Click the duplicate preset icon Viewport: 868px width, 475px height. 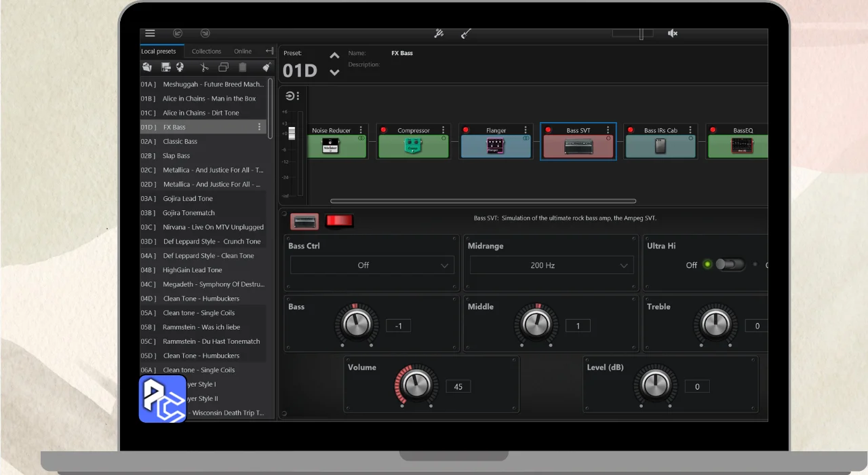[223, 67]
